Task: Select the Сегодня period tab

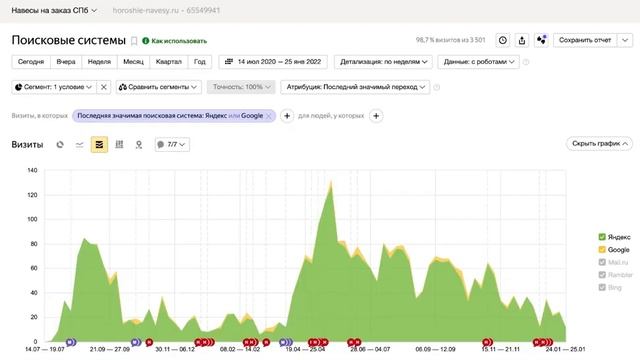Action: (x=31, y=62)
